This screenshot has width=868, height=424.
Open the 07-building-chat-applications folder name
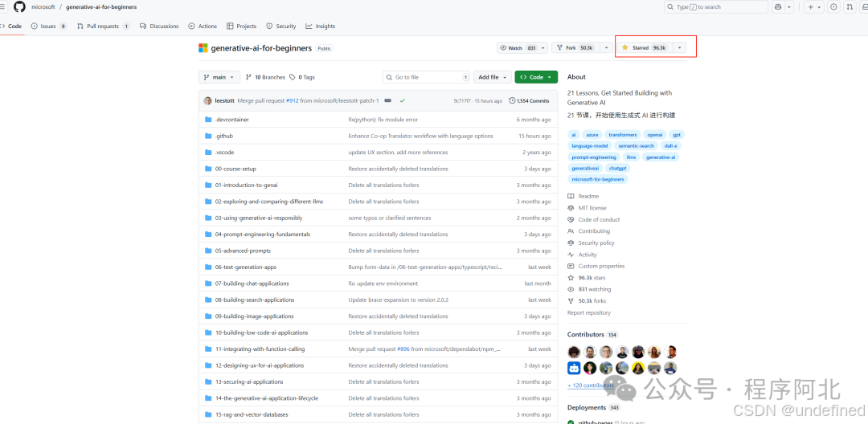pyautogui.click(x=252, y=283)
